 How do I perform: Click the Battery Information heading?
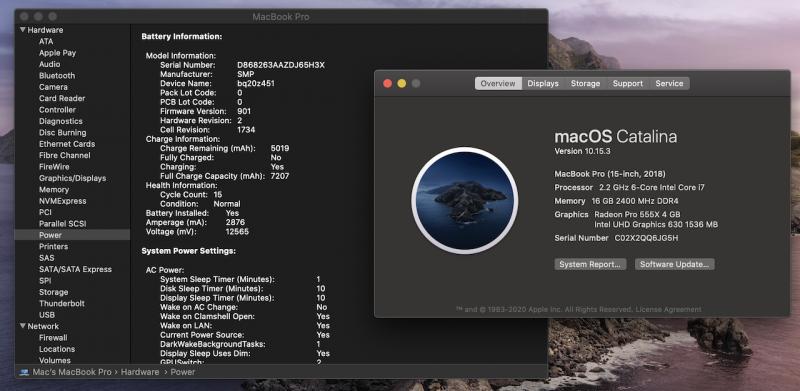click(x=182, y=37)
